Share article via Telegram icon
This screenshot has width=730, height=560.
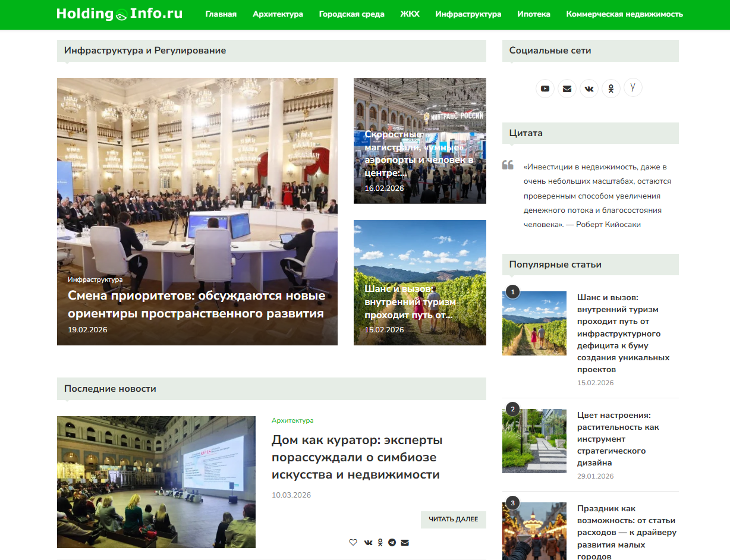392,542
